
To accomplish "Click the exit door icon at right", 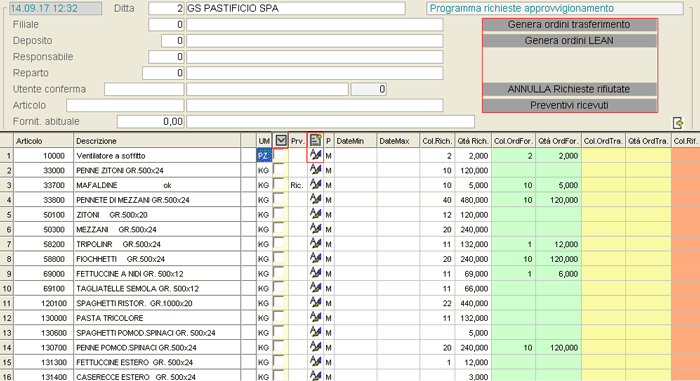I will [677, 122].
